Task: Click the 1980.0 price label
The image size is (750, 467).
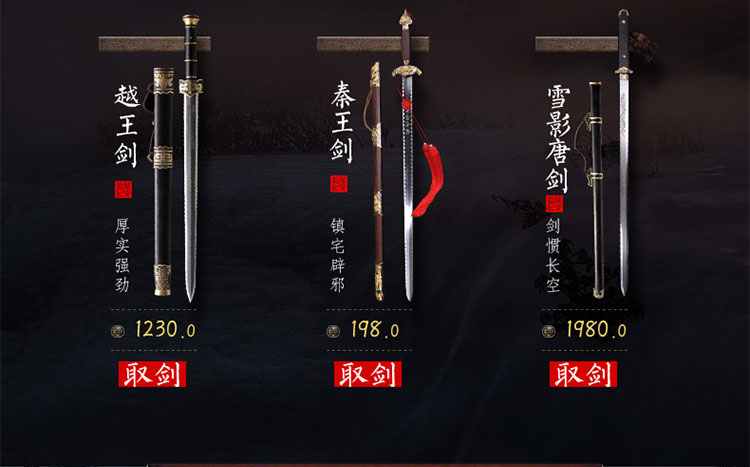Action: pyautogui.click(x=596, y=330)
